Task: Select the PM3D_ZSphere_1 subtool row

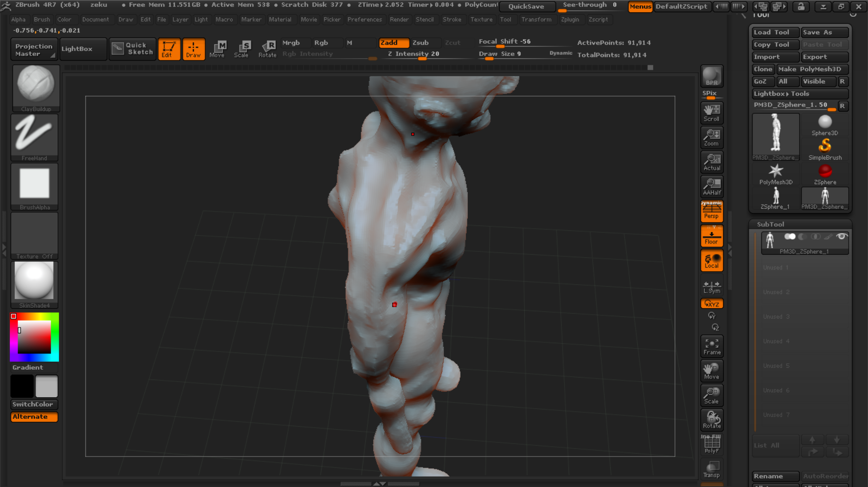Action: [804, 243]
